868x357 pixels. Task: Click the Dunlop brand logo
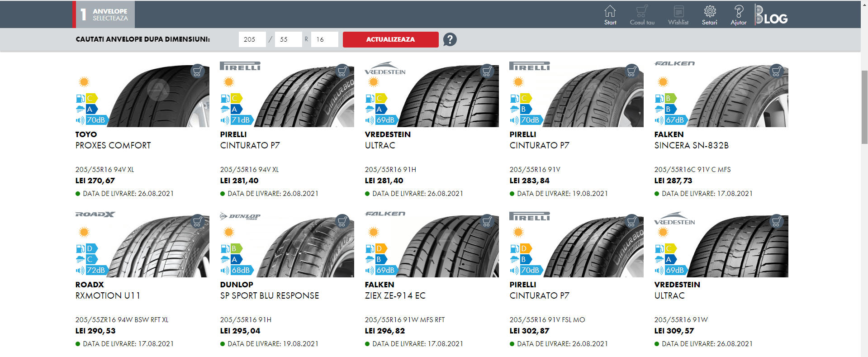[x=240, y=216]
